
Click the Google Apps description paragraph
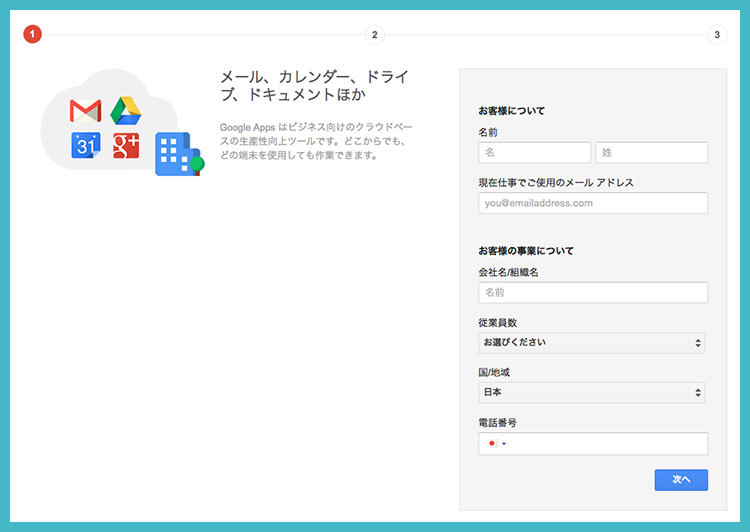(316, 141)
